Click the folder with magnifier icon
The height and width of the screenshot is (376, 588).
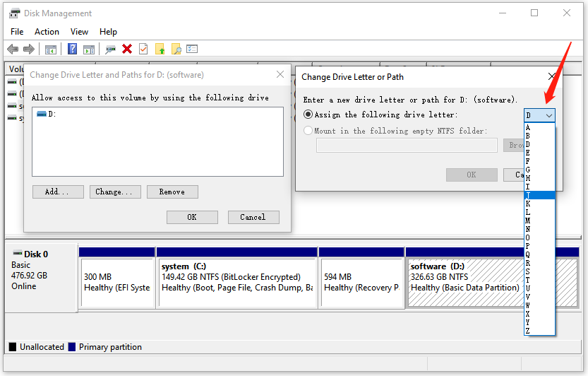coord(176,49)
